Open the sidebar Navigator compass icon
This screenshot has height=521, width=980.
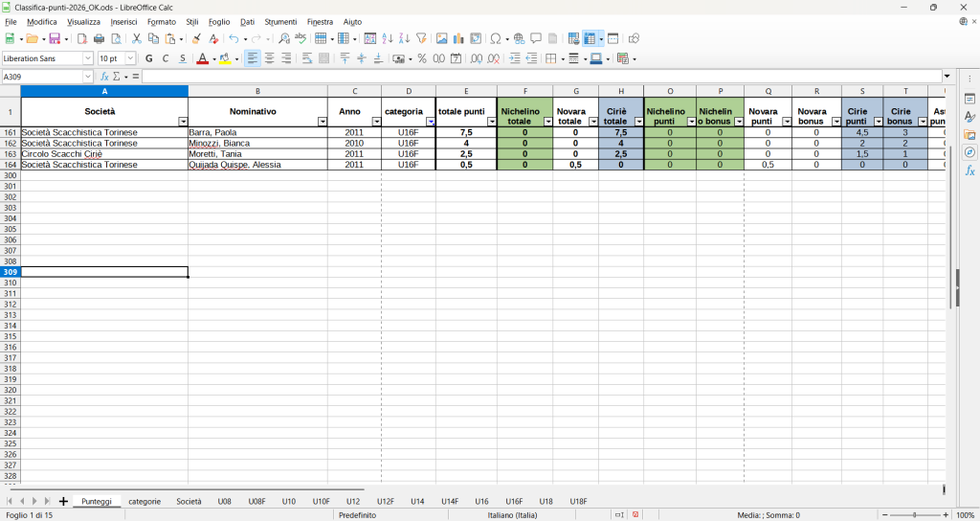[969, 152]
